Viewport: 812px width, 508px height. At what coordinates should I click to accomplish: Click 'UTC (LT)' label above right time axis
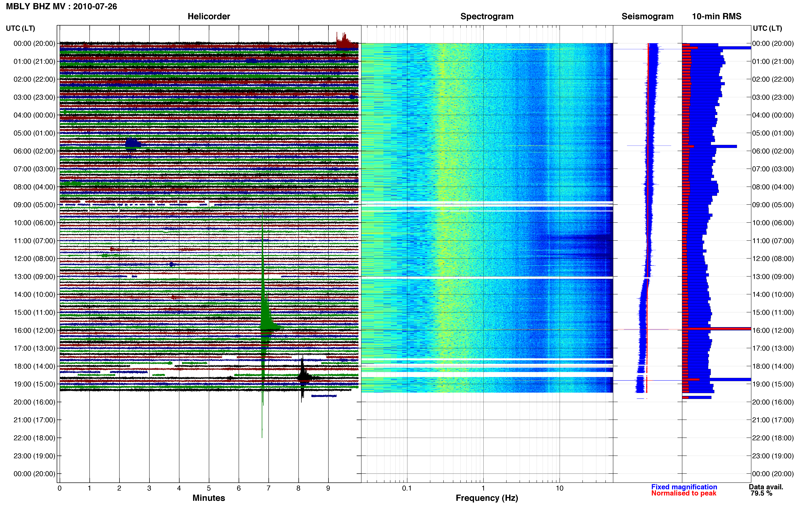[767, 28]
